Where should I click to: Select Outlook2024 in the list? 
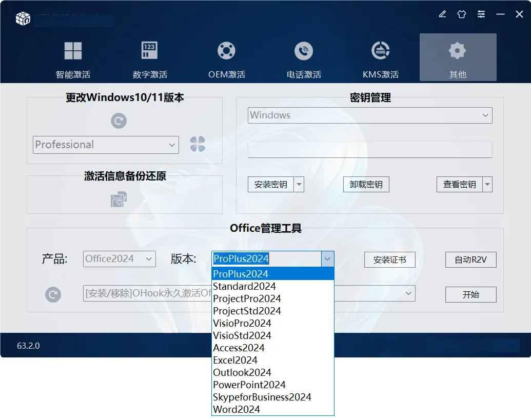point(272,372)
